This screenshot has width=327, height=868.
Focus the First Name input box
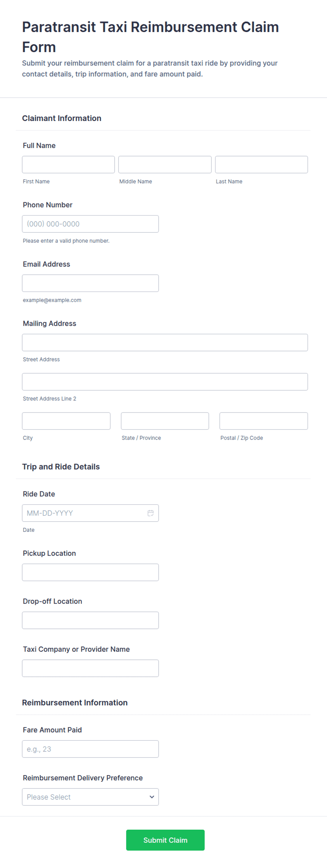point(68,165)
